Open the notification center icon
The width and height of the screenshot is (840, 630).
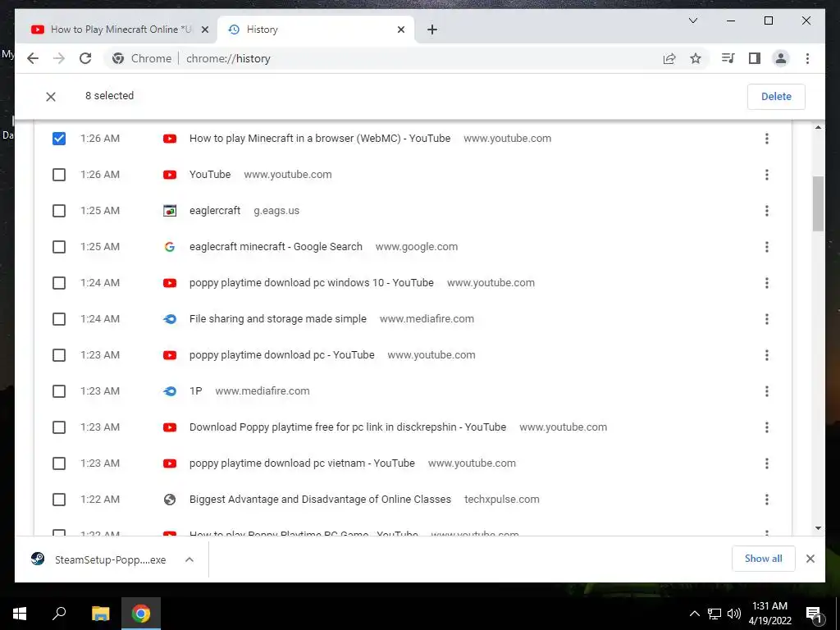(x=814, y=614)
